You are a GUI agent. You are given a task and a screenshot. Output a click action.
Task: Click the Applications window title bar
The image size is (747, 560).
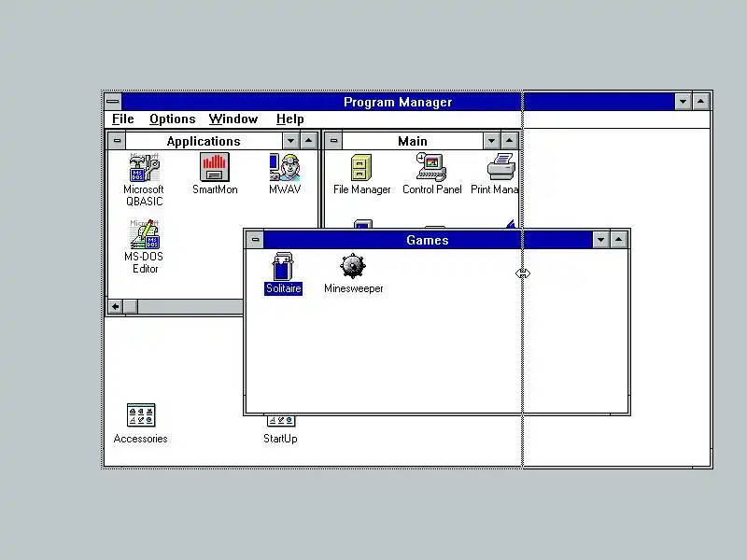coord(204,141)
